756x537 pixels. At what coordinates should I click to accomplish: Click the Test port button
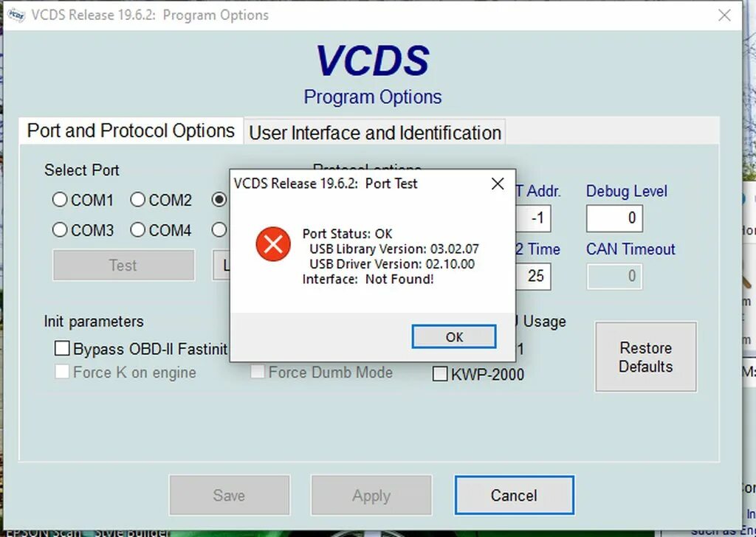(x=123, y=265)
